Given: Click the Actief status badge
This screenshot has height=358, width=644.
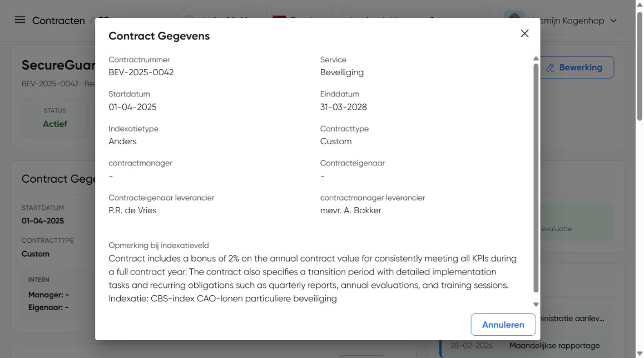Looking at the screenshot, I should (55, 124).
